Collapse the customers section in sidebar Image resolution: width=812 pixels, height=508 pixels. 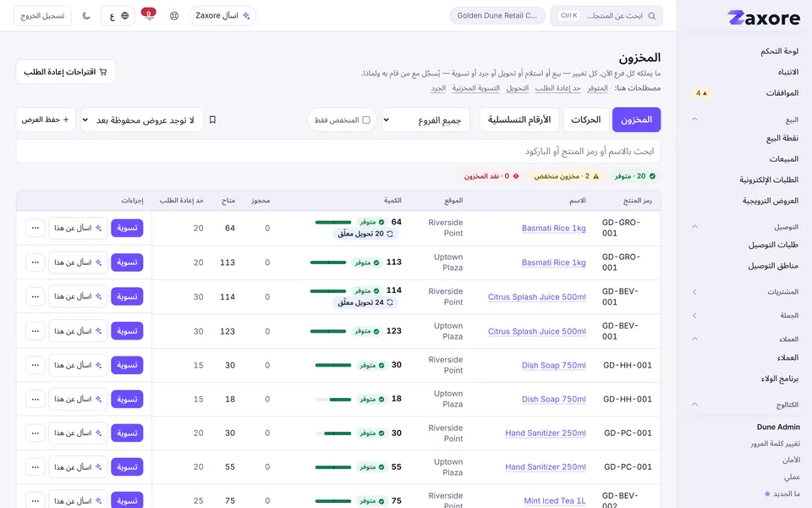pos(694,339)
